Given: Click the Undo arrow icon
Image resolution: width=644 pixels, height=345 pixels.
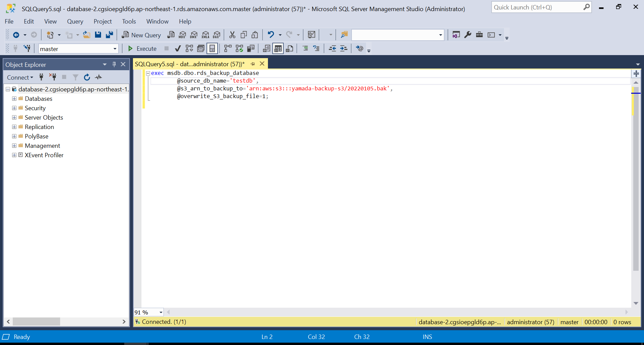Looking at the screenshot, I should coord(271,35).
